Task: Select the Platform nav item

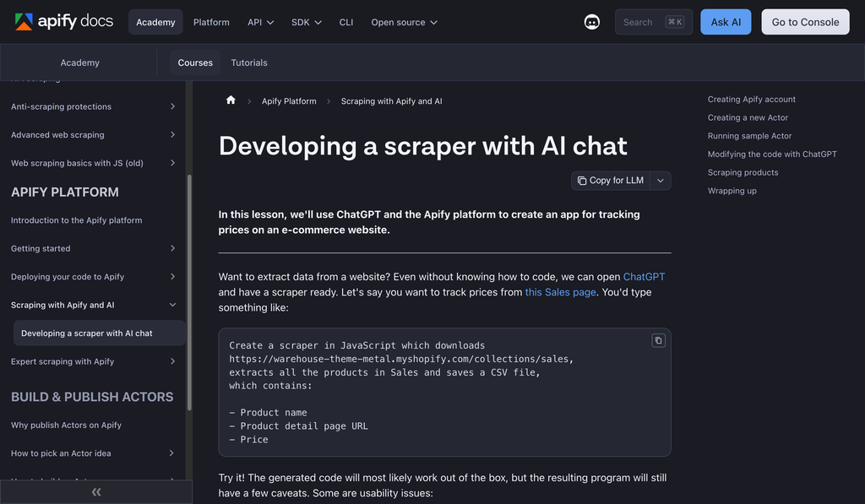Action: tap(211, 22)
